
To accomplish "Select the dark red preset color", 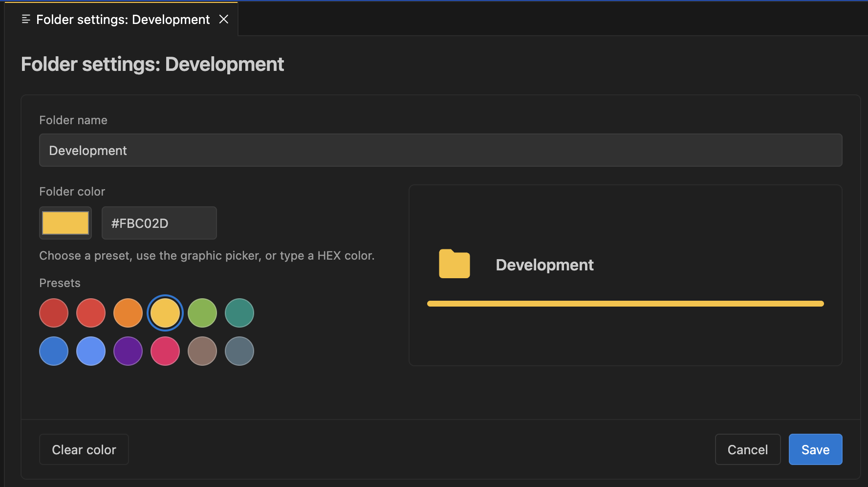I will click(54, 313).
